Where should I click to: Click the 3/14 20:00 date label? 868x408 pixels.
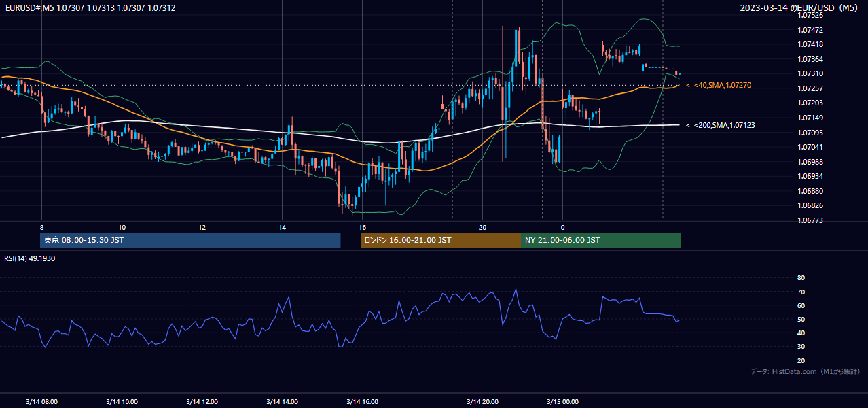[x=482, y=401]
